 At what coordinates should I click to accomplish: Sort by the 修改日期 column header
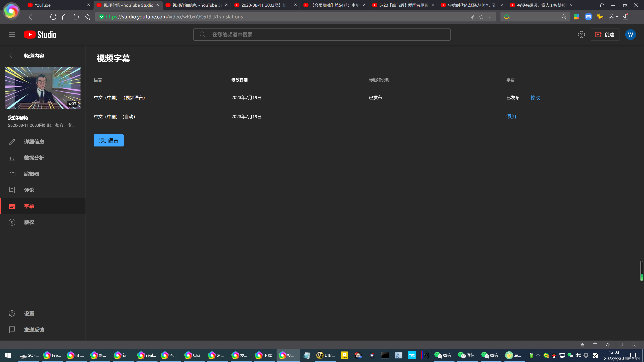239,80
